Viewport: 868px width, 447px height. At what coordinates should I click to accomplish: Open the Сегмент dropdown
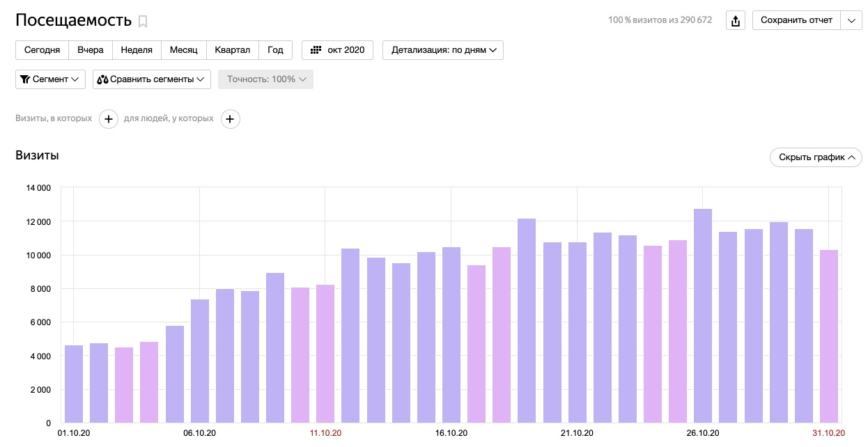(50, 79)
